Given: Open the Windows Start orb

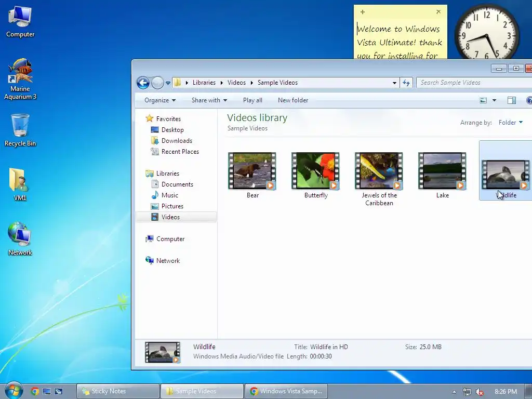Looking at the screenshot, I should pyautogui.click(x=14, y=391).
